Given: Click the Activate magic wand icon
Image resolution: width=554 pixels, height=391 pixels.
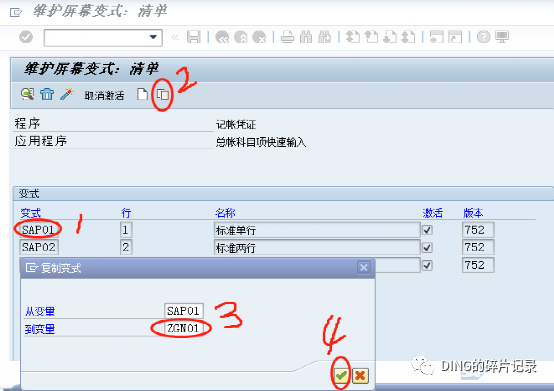Looking at the screenshot, I should click(66, 94).
